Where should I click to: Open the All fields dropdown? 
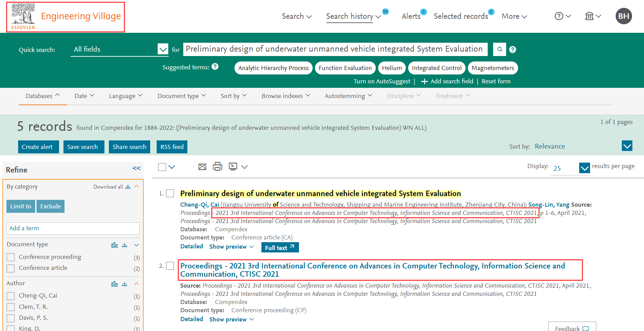pyautogui.click(x=119, y=50)
